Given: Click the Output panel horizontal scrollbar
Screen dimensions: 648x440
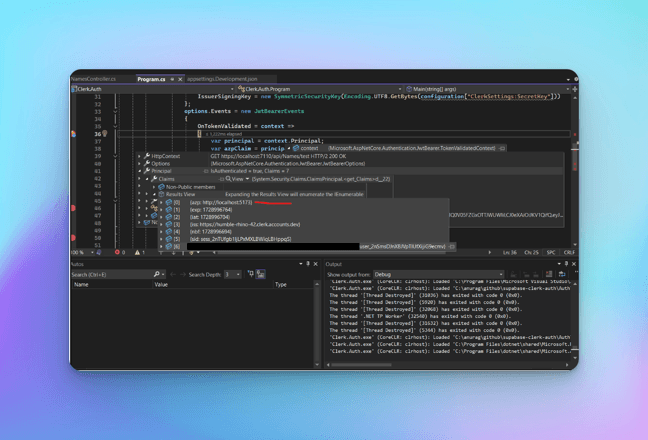Looking at the screenshot, I should [361, 365].
